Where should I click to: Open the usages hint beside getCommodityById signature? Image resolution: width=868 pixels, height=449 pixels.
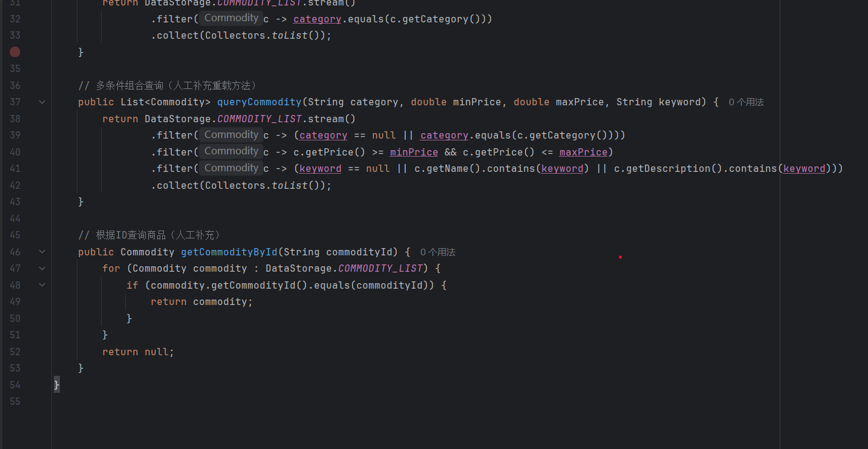click(438, 252)
